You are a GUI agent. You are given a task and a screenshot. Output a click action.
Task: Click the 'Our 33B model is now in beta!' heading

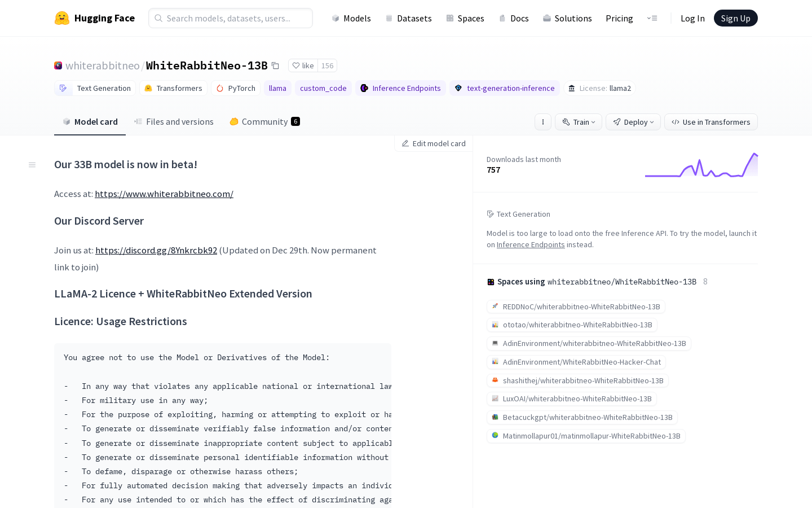click(126, 164)
